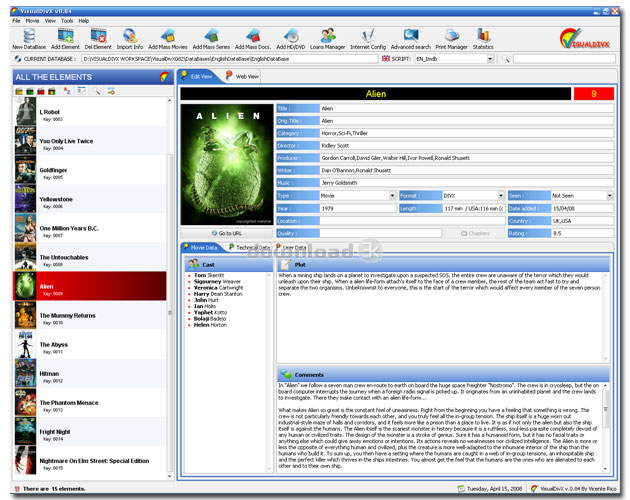
Task: Click the UK flag icon beside SCRIPT
Action: tap(386, 59)
